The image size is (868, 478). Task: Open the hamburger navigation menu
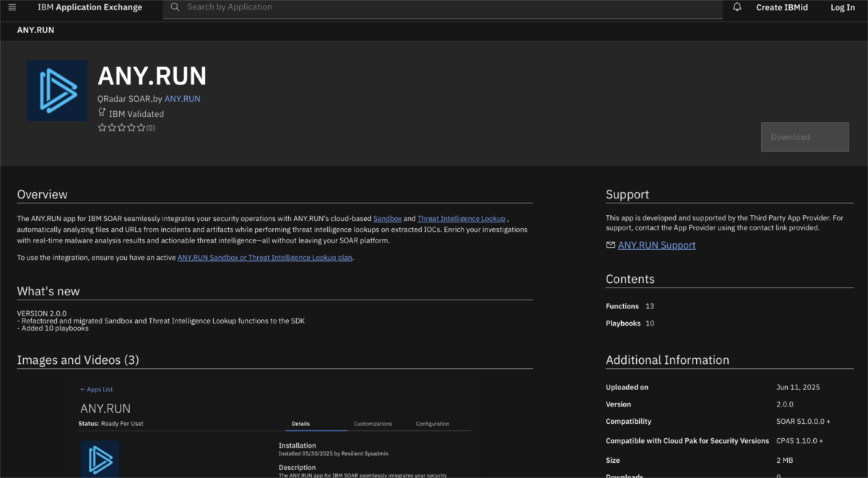click(x=12, y=7)
